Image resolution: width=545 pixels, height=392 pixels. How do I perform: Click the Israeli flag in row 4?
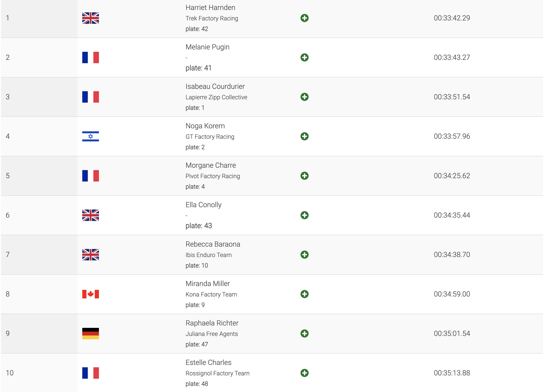pyautogui.click(x=90, y=136)
